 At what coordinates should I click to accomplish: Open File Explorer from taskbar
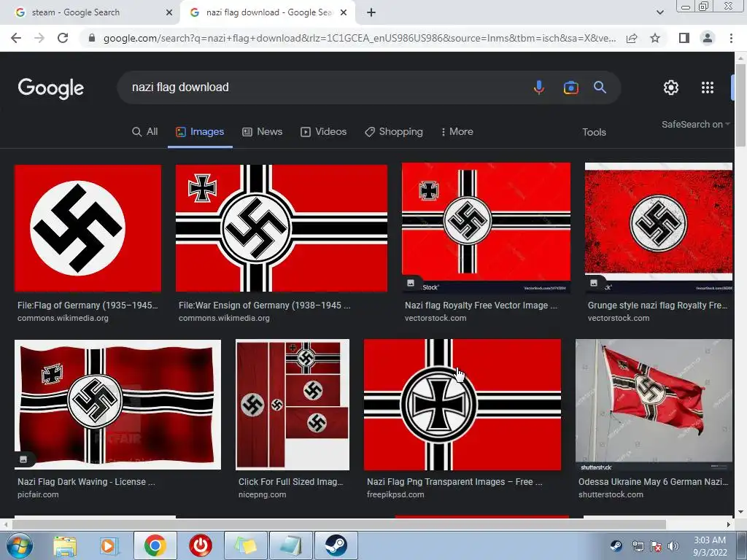(65, 545)
